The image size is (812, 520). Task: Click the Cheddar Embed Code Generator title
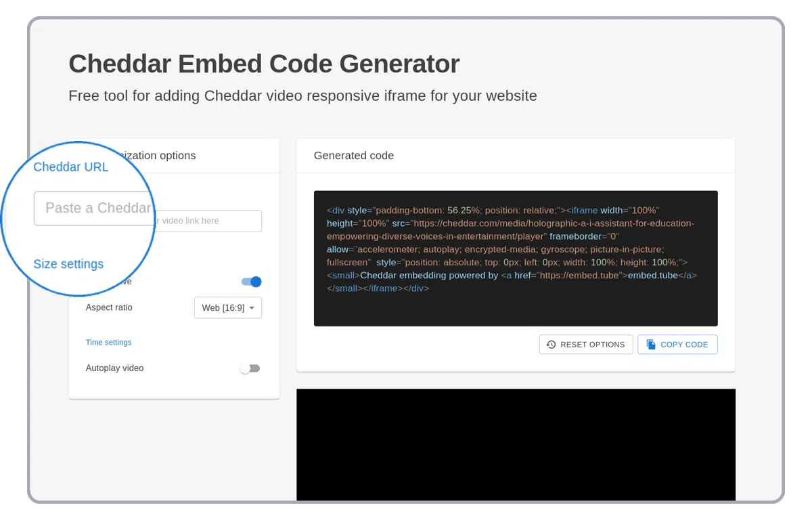point(264,64)
